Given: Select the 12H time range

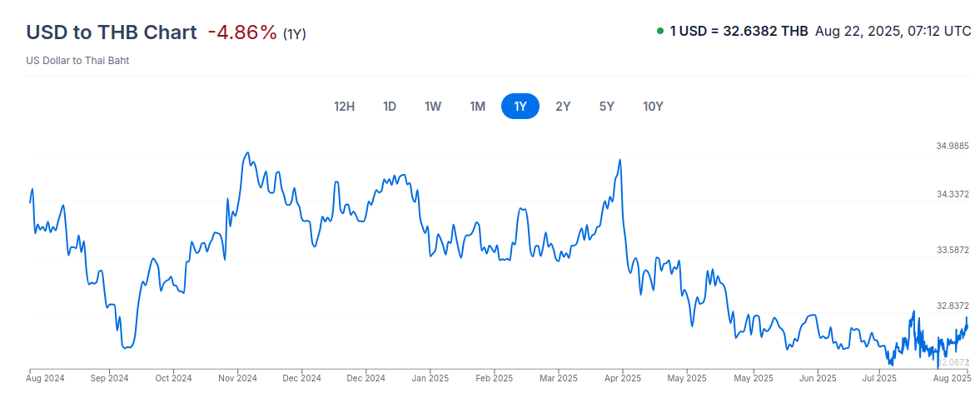Looking at the screenshot, I should point(345,107).
